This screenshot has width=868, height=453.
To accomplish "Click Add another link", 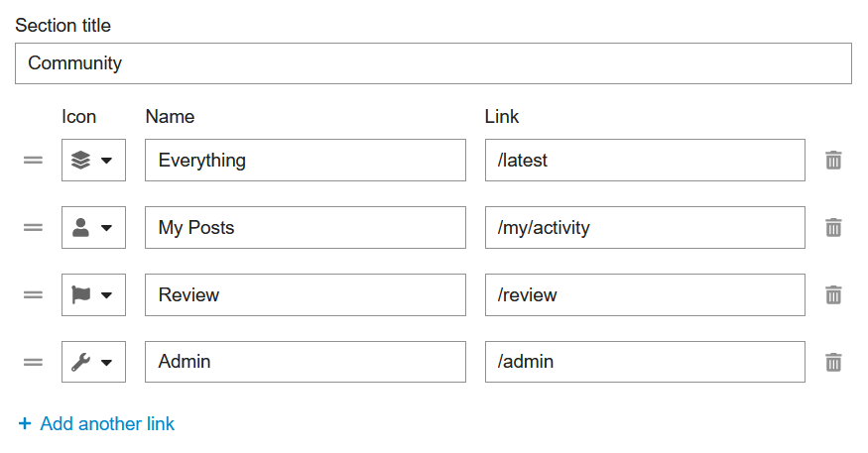I will [x=97, y=424].
